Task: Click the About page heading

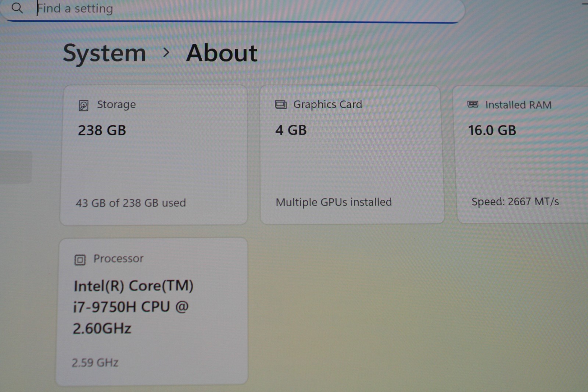Action: coord(222,53)
